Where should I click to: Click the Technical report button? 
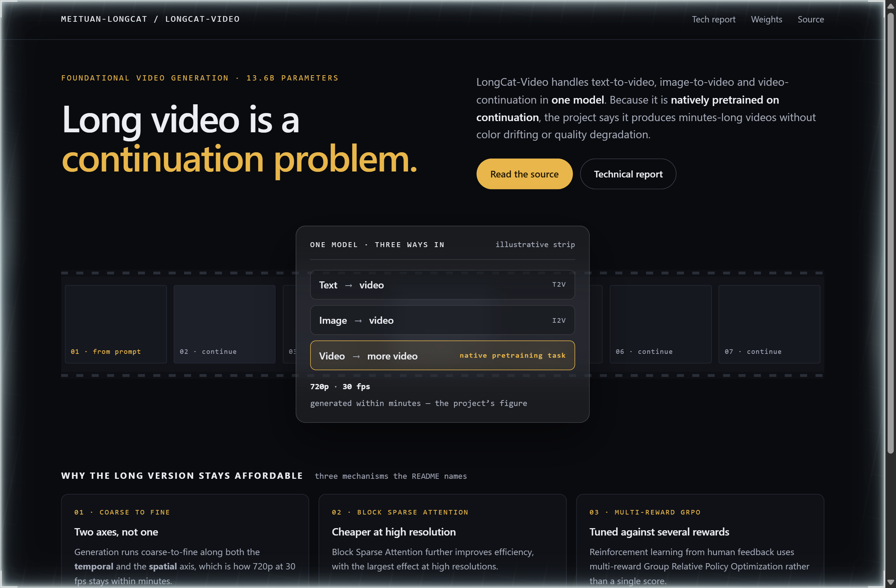628,174
